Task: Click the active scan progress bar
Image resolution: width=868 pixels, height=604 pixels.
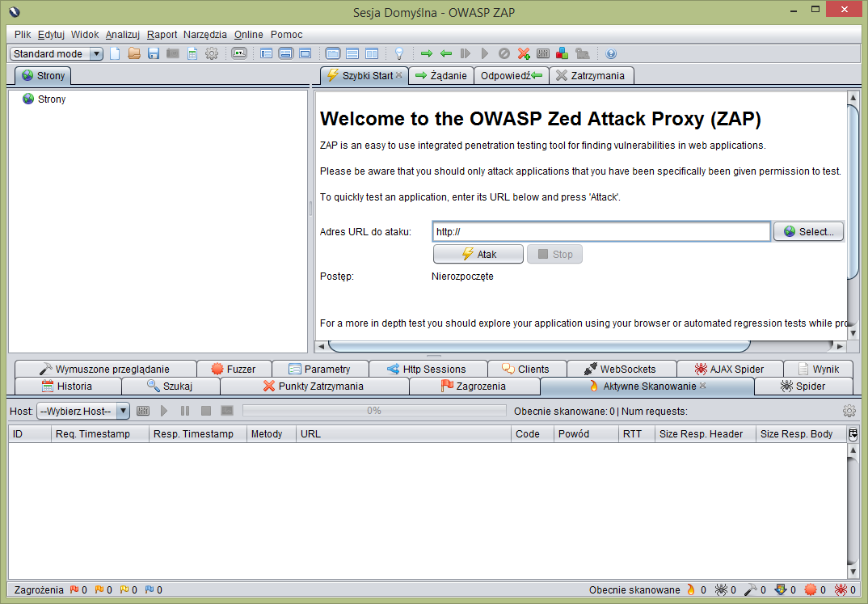Action: (x=374, y=411)
